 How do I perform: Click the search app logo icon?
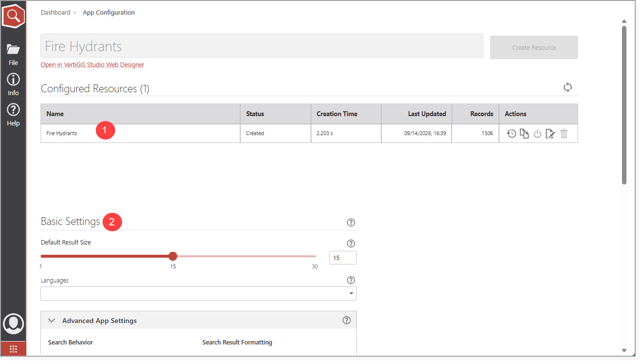pyautogui.click(x=13, y=15)
